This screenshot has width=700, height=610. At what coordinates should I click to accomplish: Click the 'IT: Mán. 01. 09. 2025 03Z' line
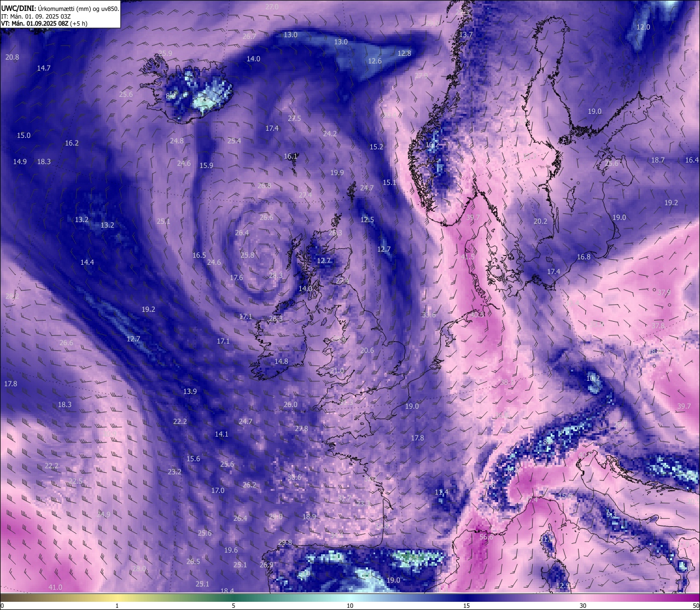(36, 16)
